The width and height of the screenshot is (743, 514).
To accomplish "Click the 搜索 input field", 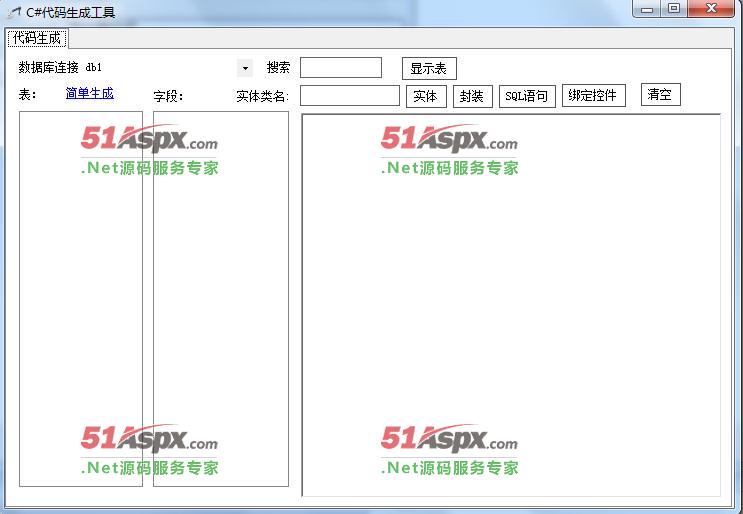I will coord(341,68).
